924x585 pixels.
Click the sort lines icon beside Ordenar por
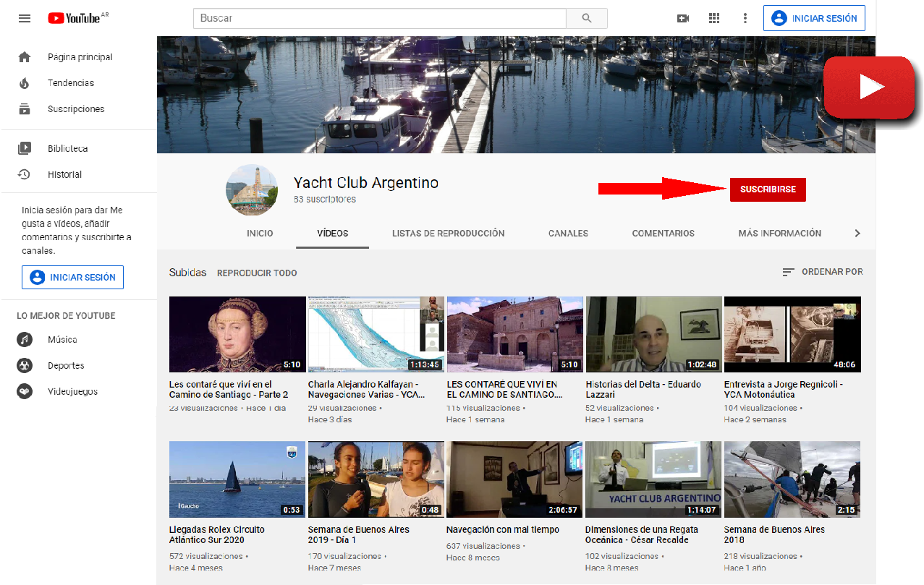[789, 272]
